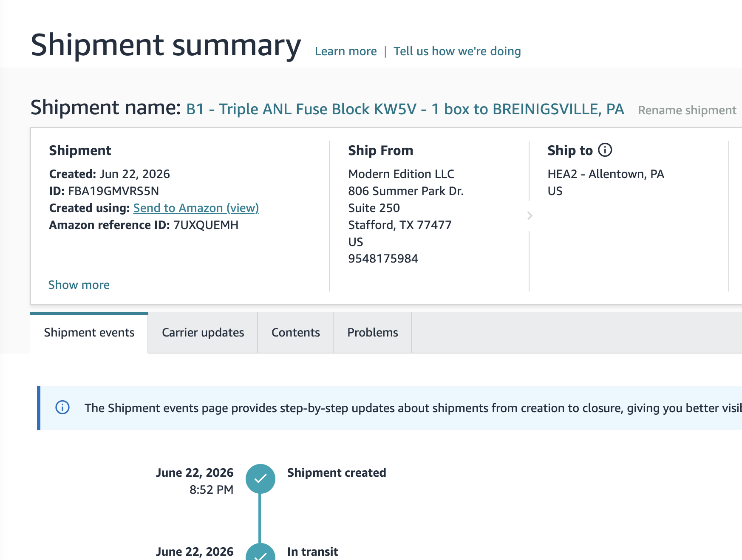
Task: Click HEA2 - Allentown, PA destination
Action: (x=606, y=174)
